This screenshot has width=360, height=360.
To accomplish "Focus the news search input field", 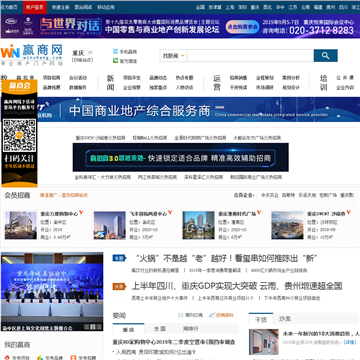I will coord(250,56).
